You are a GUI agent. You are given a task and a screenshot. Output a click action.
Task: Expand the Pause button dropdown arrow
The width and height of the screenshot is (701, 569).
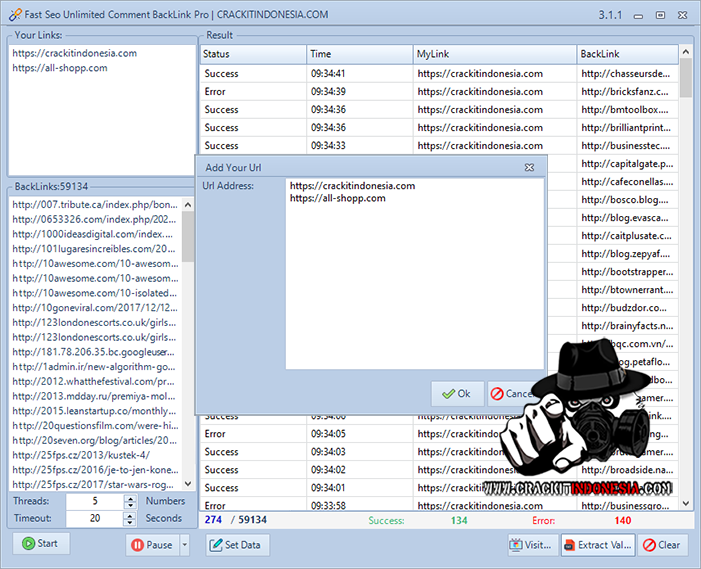[x=184, y=545]
